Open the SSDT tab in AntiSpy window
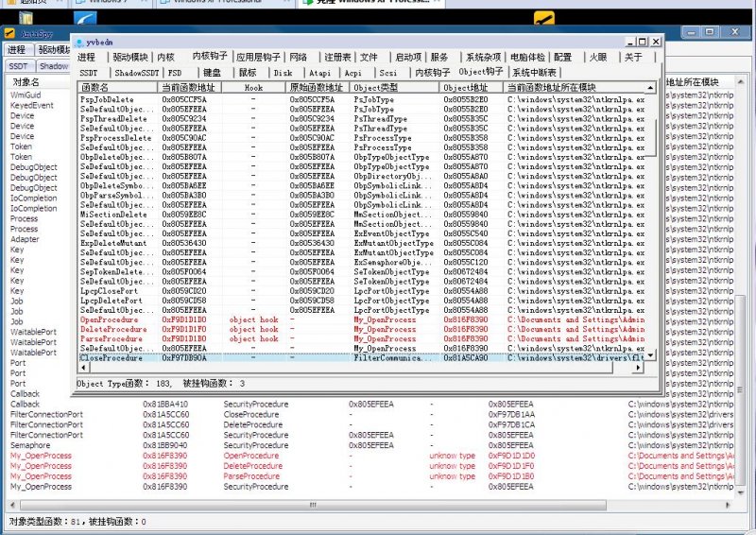The height and width of the screenshot is (535, 756). click(18, 66)
